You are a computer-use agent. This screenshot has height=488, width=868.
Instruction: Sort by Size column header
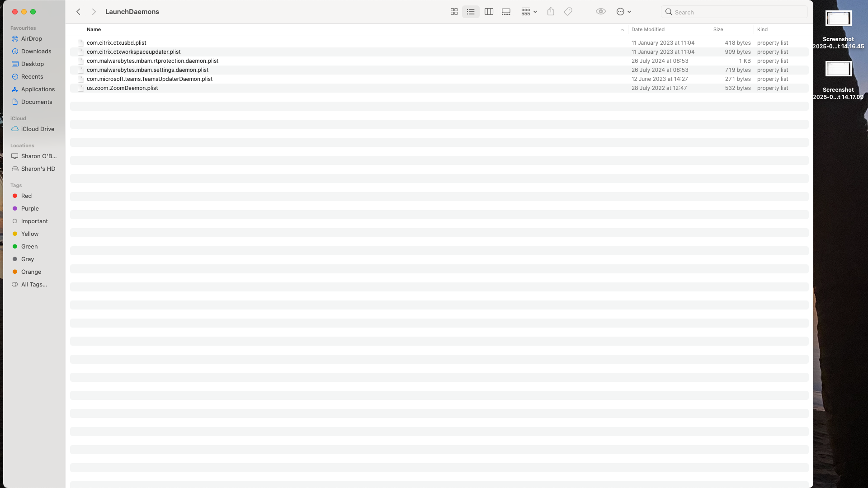718,29
